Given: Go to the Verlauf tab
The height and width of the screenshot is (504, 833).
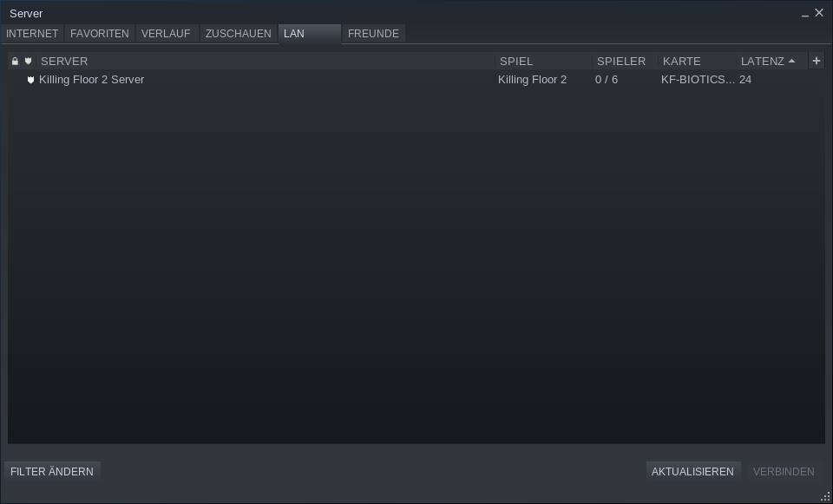Looking at the screenshot, I should (166, 34).
